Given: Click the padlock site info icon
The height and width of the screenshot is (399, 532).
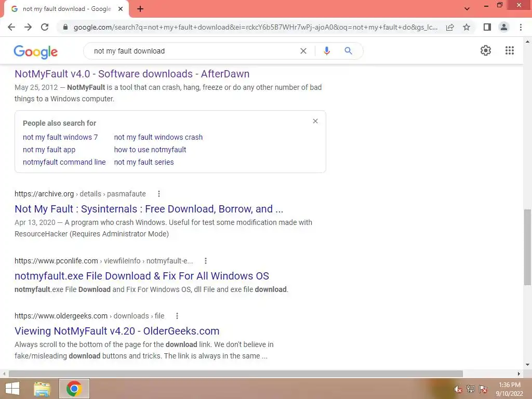Looking at the screenshot, I should [x=65, y=27].
